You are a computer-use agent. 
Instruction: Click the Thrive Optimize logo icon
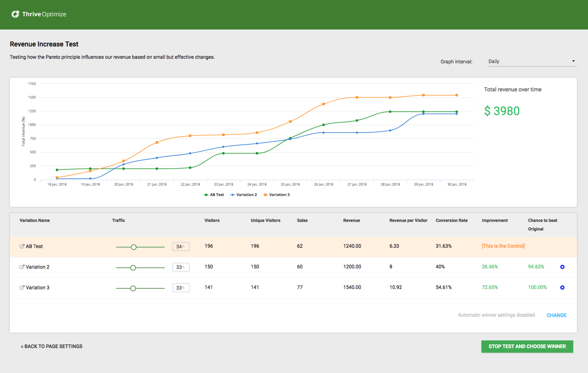click(15, 14)
